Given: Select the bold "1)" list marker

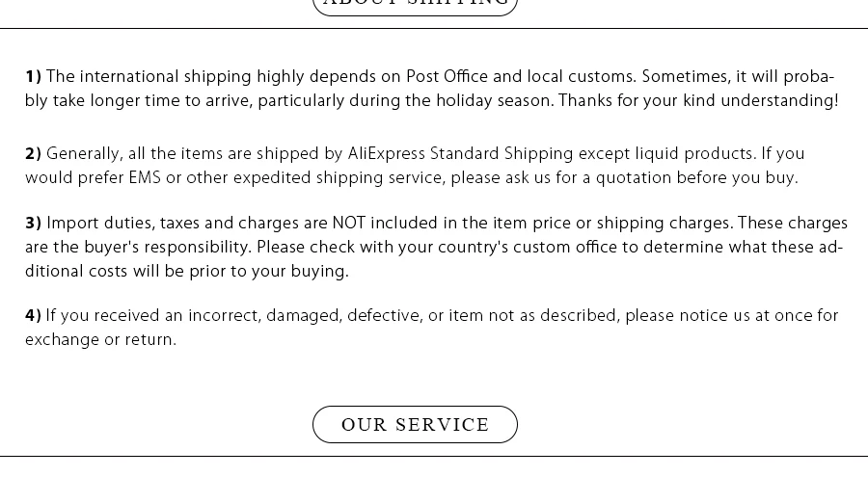Looking at the screenshot, I should click(33, 76).
